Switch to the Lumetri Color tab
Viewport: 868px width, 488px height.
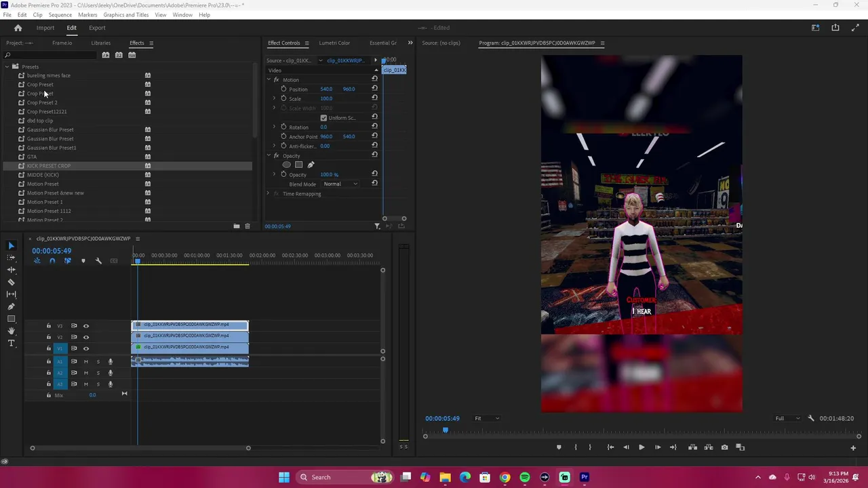334,43
